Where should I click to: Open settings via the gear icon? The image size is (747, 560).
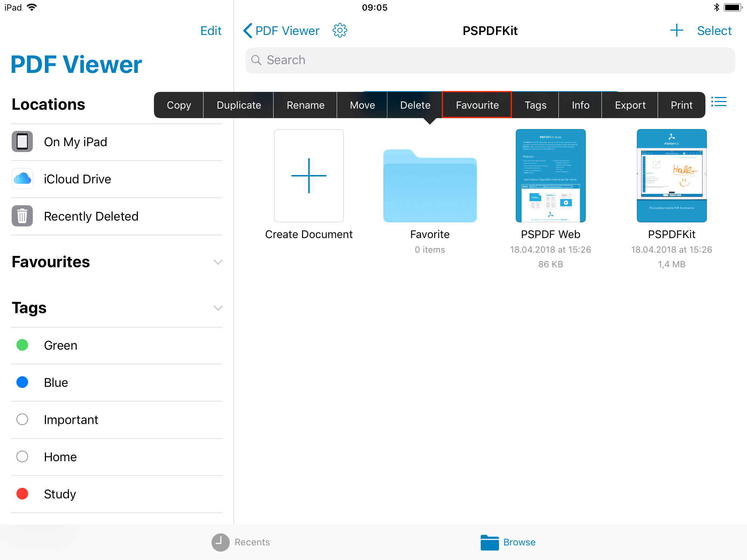tap(340, 31)
